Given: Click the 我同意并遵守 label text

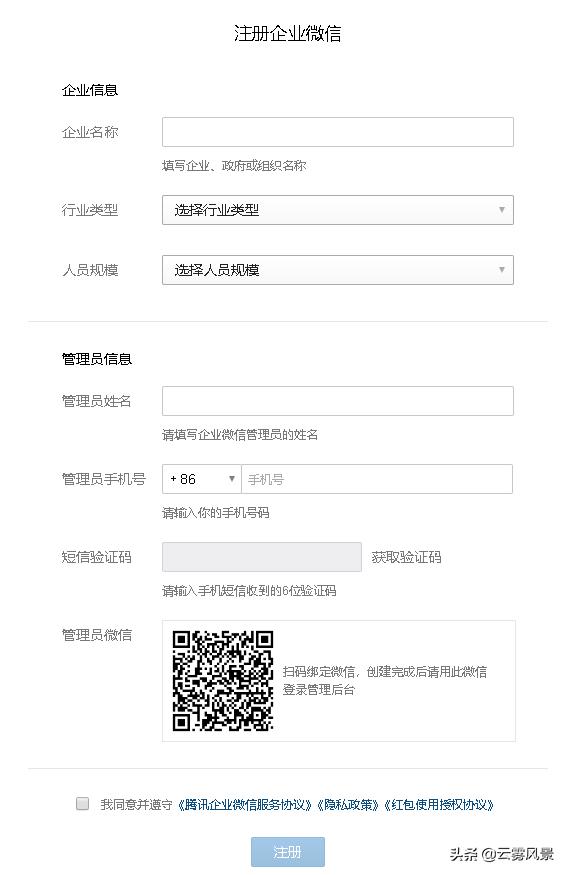Looking at the screenshot, I should (x=136, y=805).
